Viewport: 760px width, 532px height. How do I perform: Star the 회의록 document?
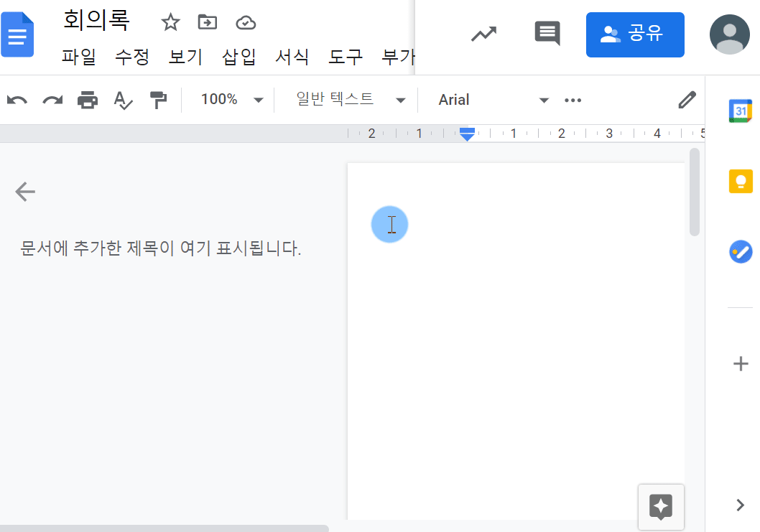click(x=171, y=22)
